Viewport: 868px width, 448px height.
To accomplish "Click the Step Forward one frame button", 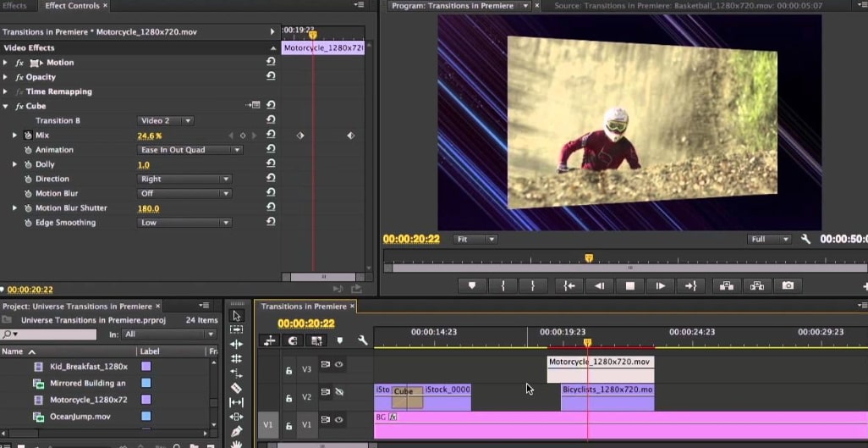I will (661, 285).
